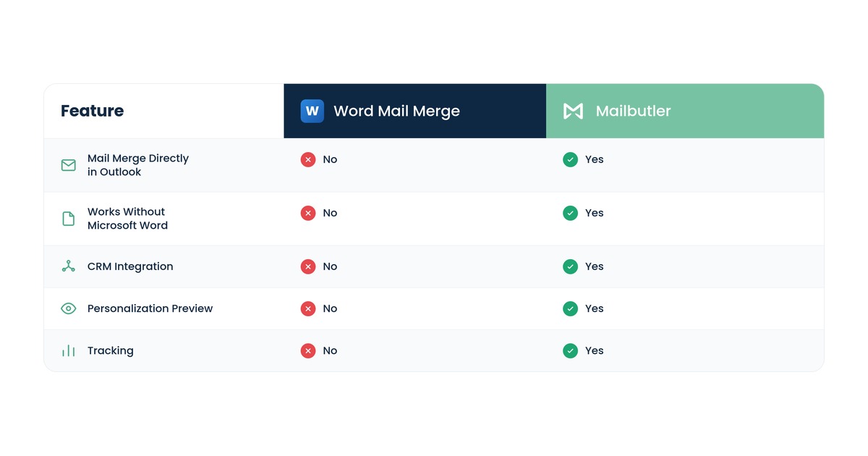Select the Mailbutler header text

(633, 111)
